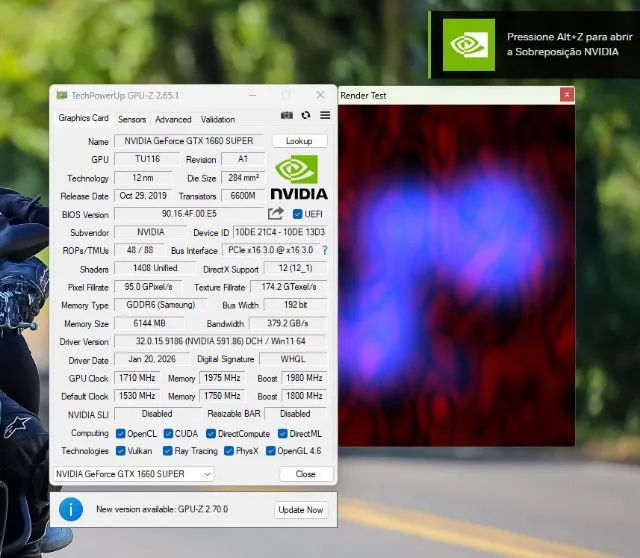Open the GPU-Z hamburger menu
Image resolution: width=640 pixels, height=558 pixels.
coord(325,116)
